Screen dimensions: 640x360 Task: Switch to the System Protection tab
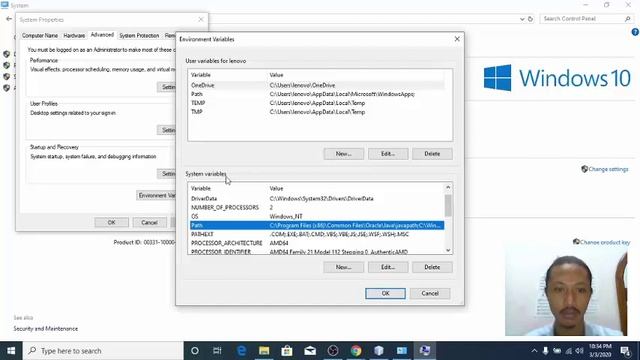(139, 36)
